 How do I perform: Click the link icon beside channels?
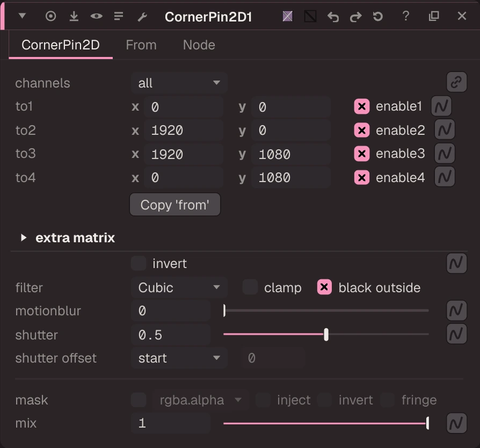tap(456, 82)
